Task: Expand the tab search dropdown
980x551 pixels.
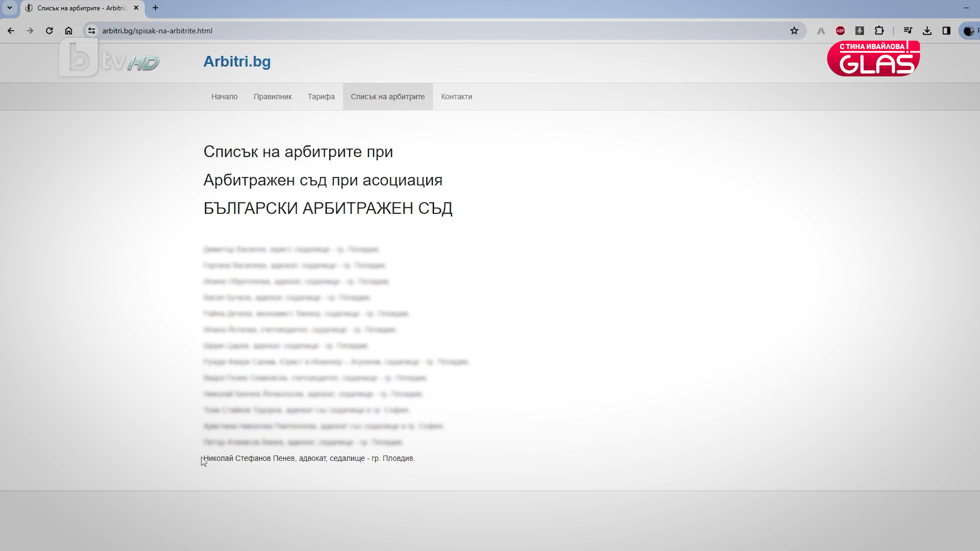Action: [x=10, y=8]
